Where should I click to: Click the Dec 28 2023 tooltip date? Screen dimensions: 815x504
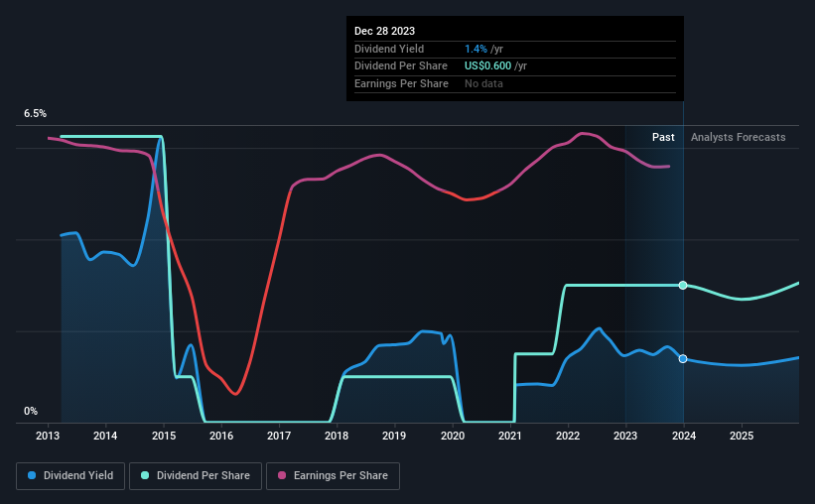384,31
